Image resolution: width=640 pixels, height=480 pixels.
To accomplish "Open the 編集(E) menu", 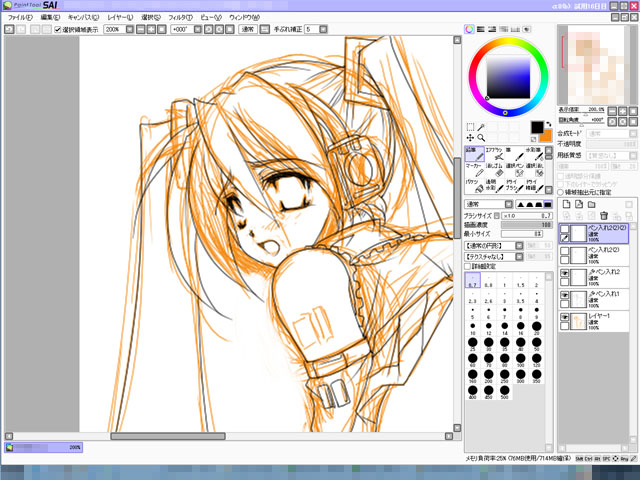I will tap(50, 18).
